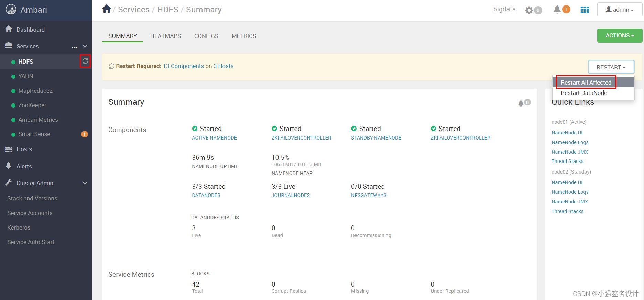Open ACTIVE NAMENODE component link
Screen dimensions: 644x300
(214, 138)
